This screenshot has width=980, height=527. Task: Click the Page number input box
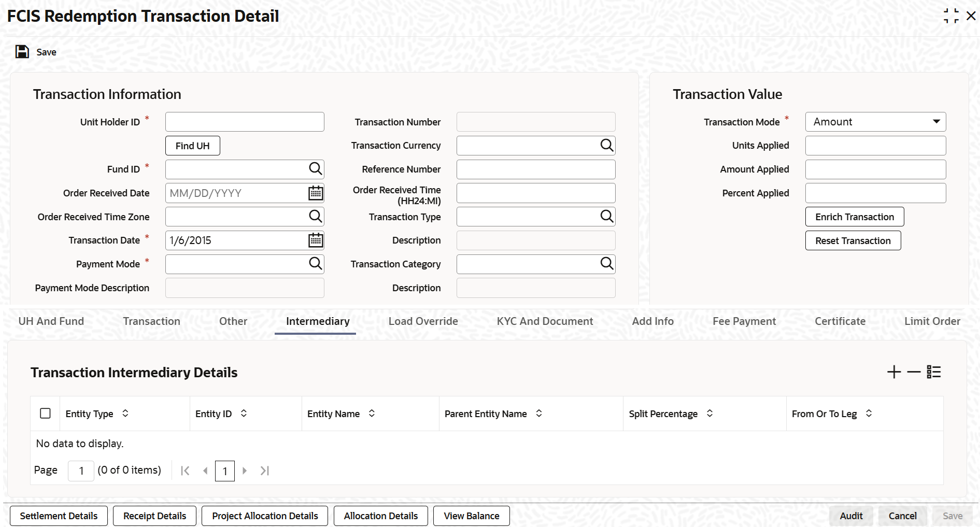click(81, 471)
